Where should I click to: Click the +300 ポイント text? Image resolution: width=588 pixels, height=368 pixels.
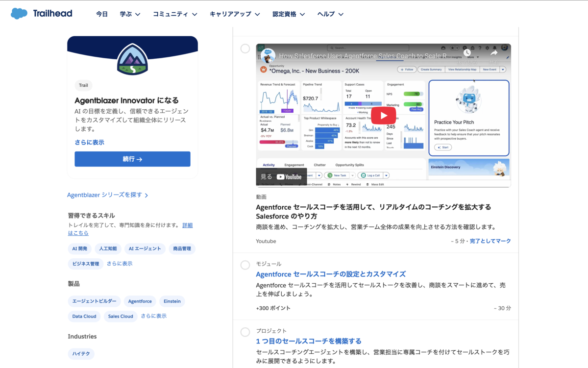[x=273, y=308]
